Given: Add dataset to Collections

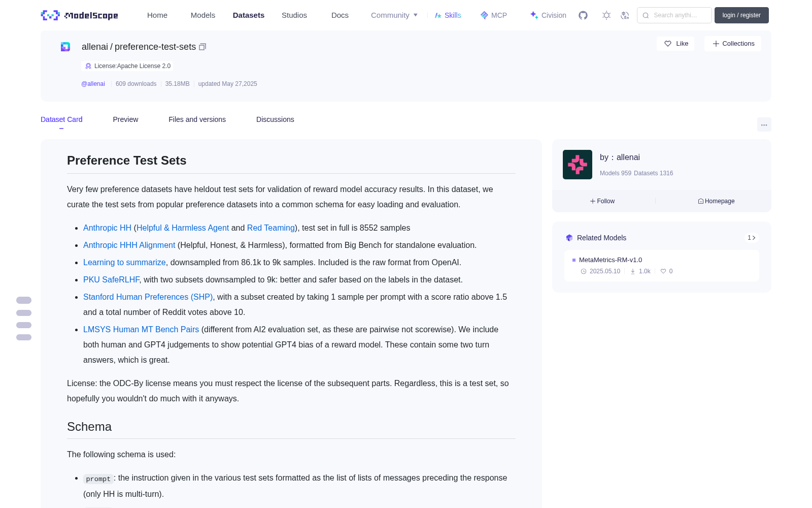Looking at the screenshot, I should 733,44.
